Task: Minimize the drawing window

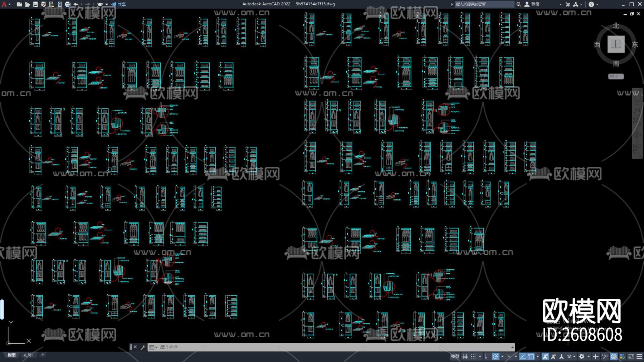Action: (625, 14)
